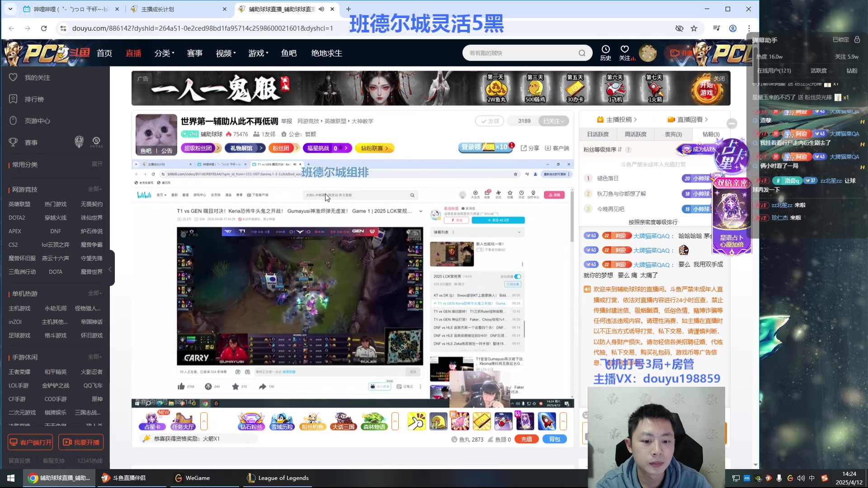Toggle the Chinese input mode 中 indicator
Viewport: 868px width, 488px height.
(x=812, y=478)
